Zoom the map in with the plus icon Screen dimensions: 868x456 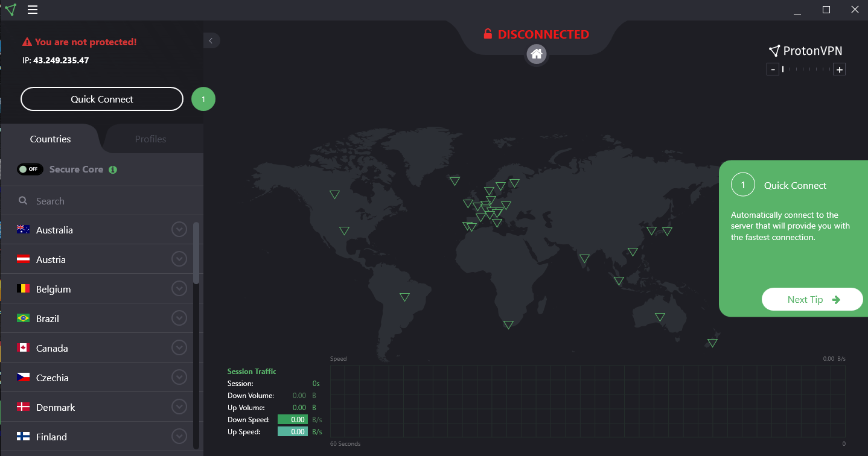[839, 69]
